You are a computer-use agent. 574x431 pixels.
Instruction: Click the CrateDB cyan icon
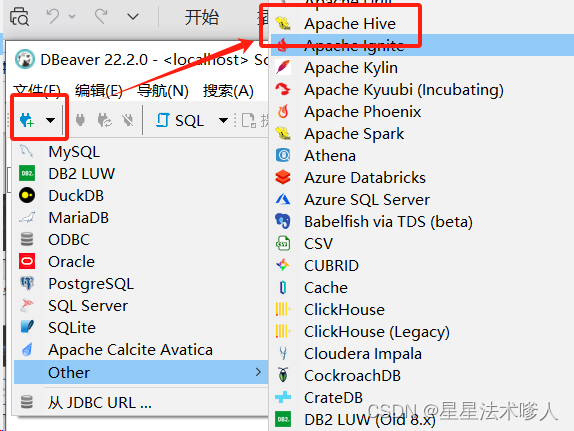tap(283, 397)
